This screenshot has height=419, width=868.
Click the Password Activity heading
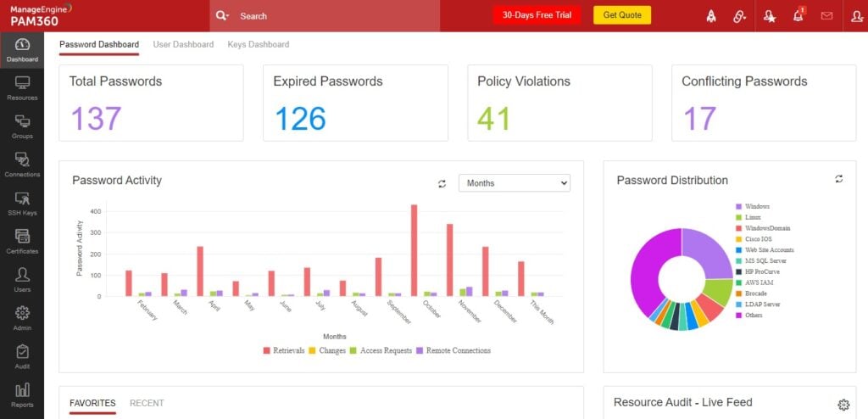(x=117, y=180)
